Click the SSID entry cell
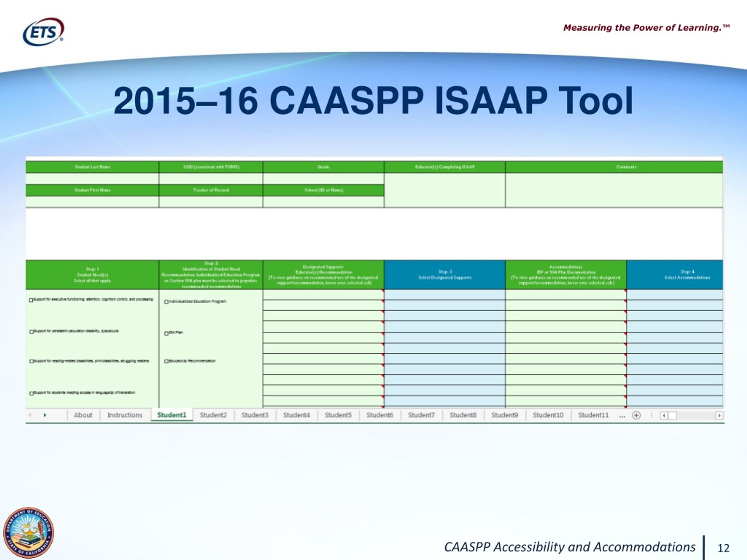Image resolution: width=747 pixels, height=560 pixels. point(211,178)
